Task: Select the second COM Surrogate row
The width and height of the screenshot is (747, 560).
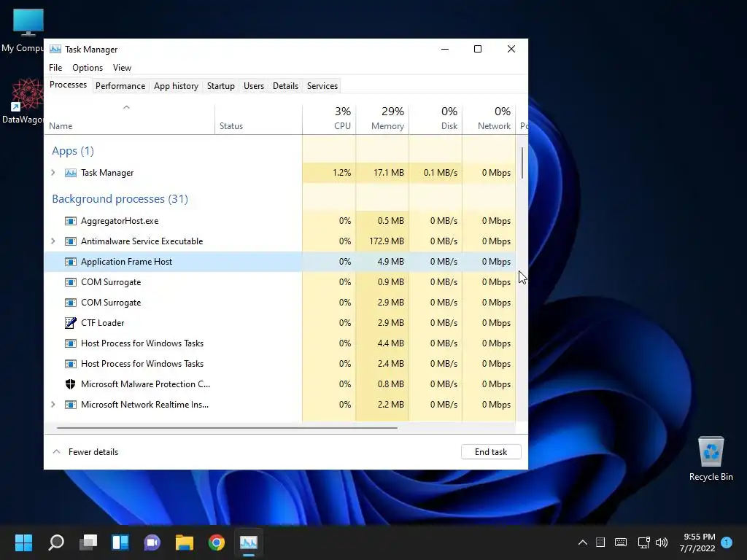Action: 279,303
